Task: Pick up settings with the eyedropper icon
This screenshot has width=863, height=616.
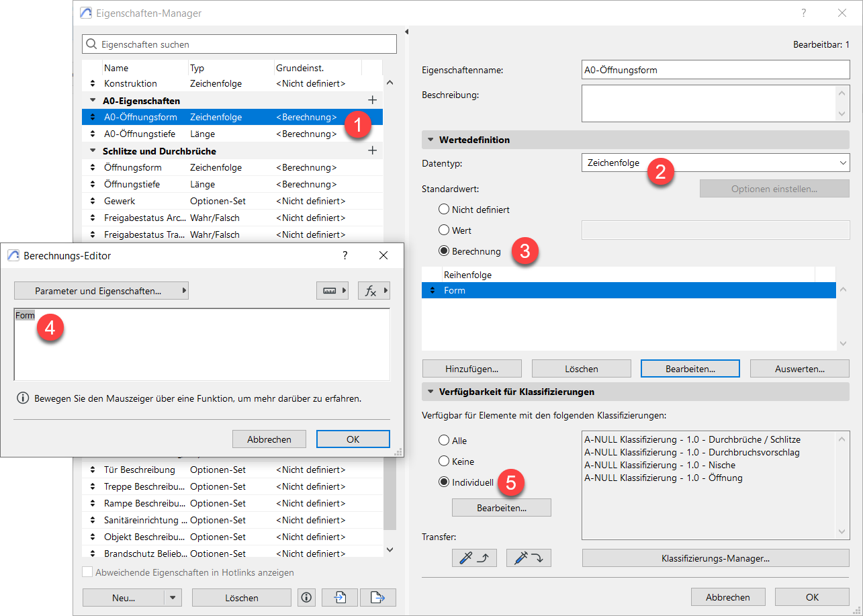Action: [x=474, y=558]
